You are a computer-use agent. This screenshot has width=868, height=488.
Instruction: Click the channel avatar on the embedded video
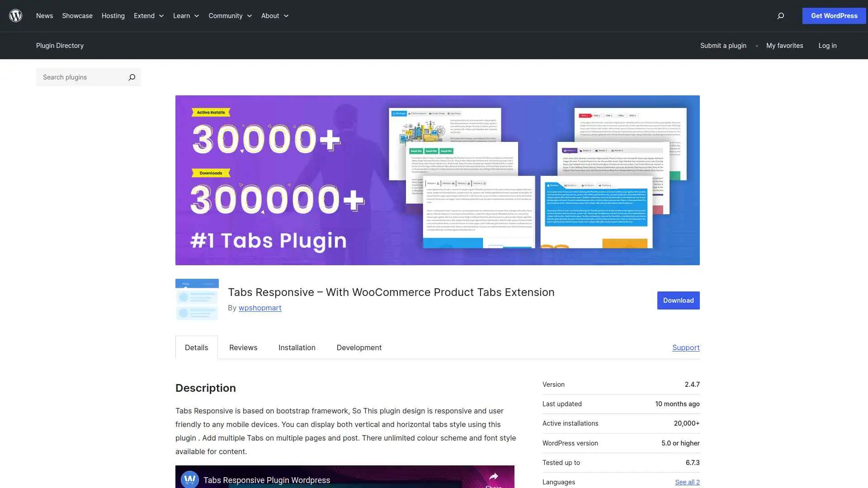[189, 480]
